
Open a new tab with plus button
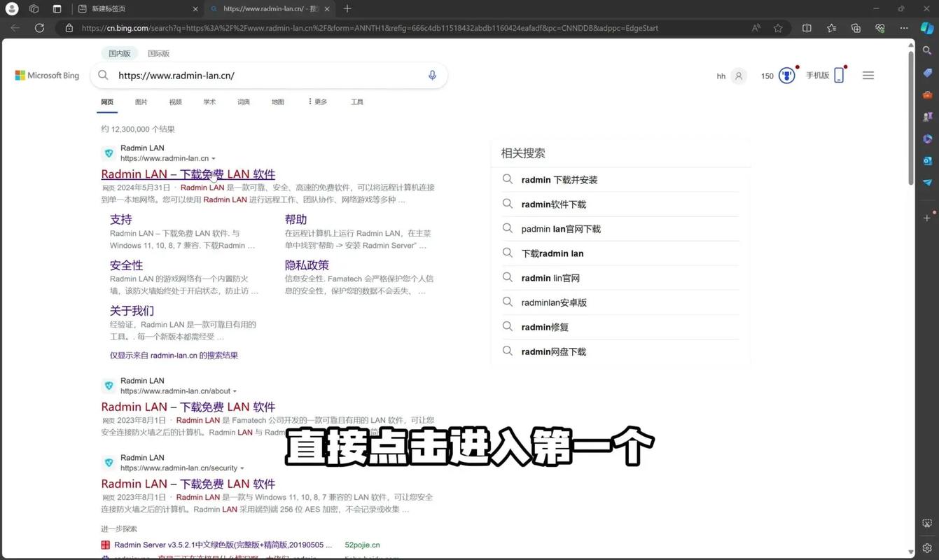pyautogui.click(x=347, y=8)
